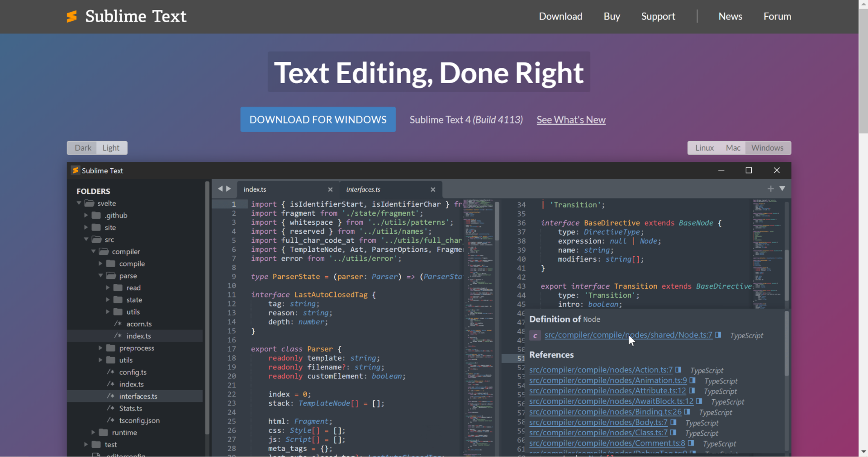Image resolution: width=868 pixels, height=457 pixels.
Task: Click the side-by-side icon next to Attribute.ts:12
Action: pos(691,391)
